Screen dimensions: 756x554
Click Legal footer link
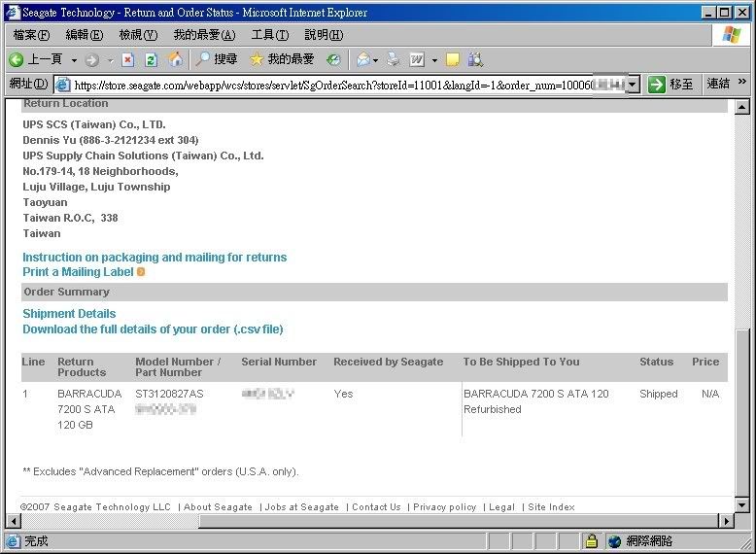coord(502,506)
